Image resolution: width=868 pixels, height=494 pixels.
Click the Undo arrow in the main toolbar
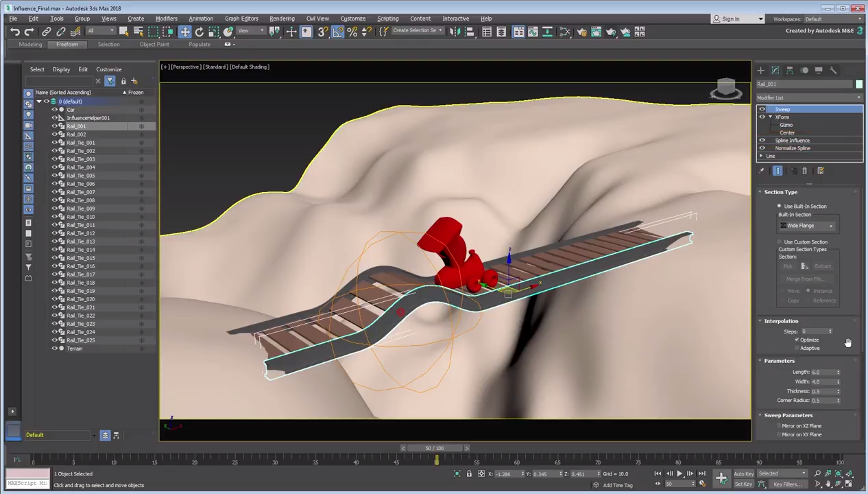click(x=14, y=32)
